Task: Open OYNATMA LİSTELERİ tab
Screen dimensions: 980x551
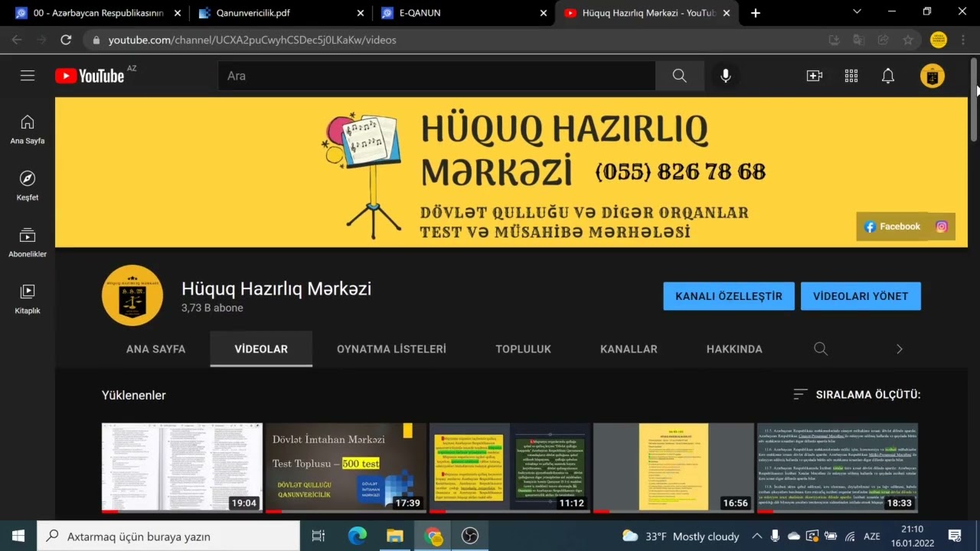Action: point(391,349)
